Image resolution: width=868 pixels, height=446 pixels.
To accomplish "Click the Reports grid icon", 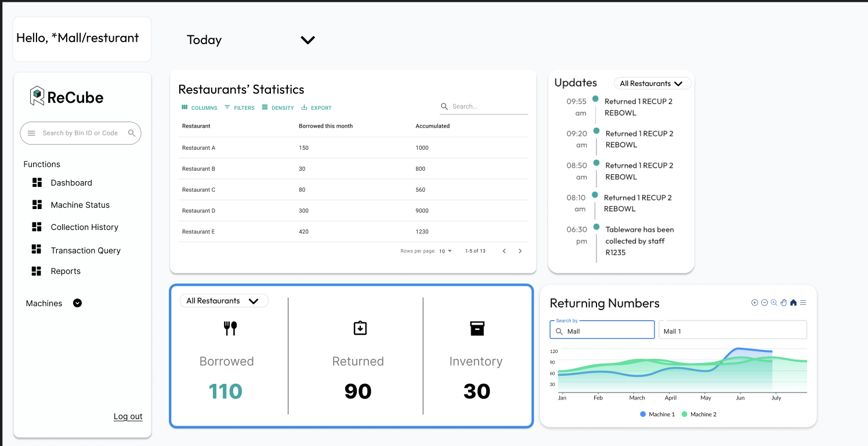I will pos(37,271).
